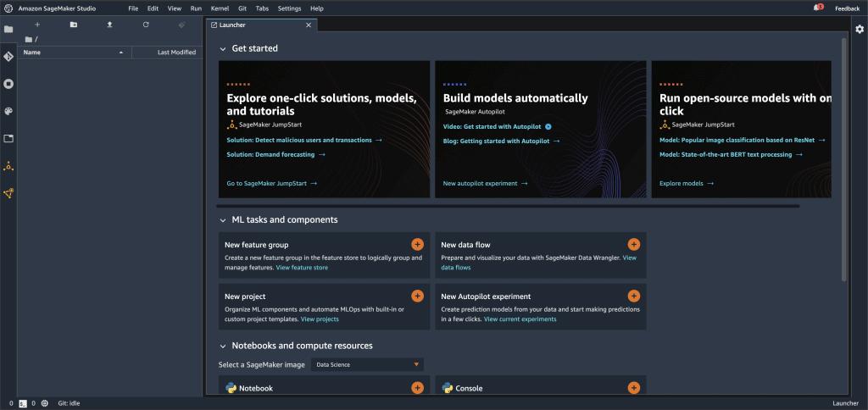Open the SageMaker resources sidebar icon

[8, 193]
